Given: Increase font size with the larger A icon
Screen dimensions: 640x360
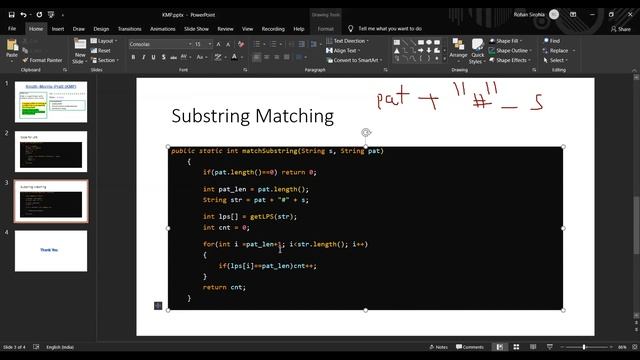Looking at the screenshot, I should 218,44.
